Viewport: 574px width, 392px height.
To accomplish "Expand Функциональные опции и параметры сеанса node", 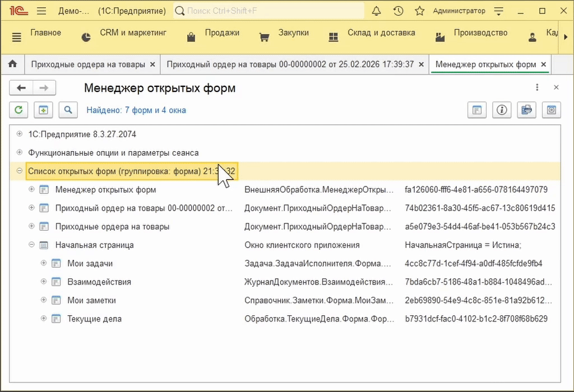I will coord(20,152).
